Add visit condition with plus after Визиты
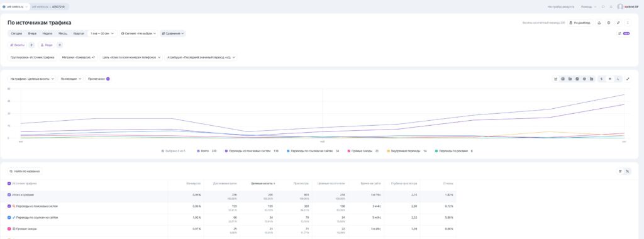644x239 pixels. [x=31, y=45]
